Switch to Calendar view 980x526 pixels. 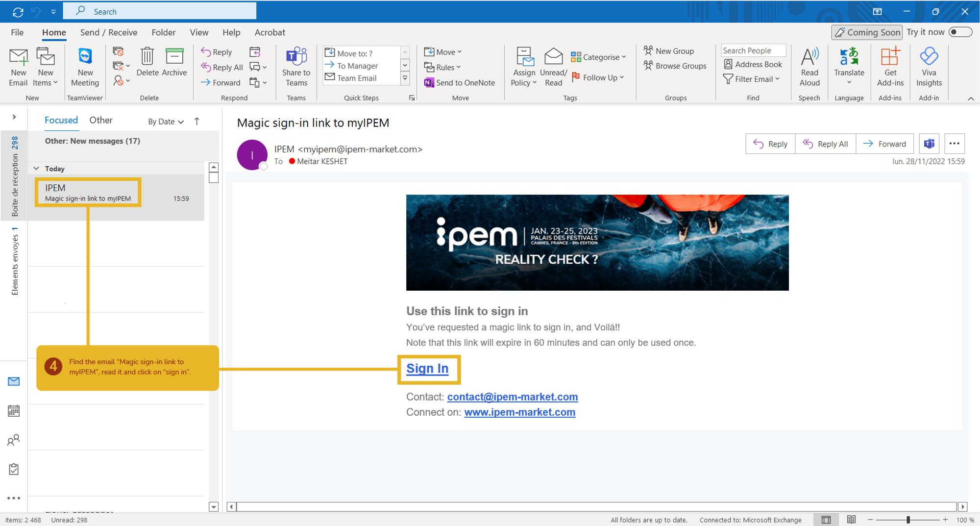(x=14, y=411)
